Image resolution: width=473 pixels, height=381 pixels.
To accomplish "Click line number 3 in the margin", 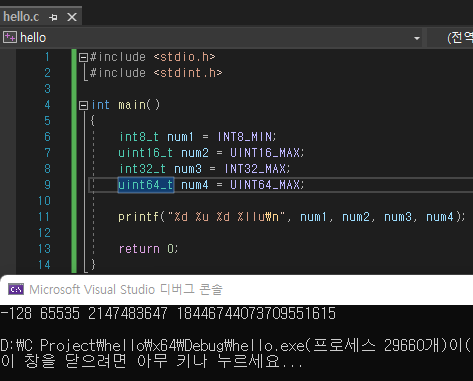I will pos(47,89).
